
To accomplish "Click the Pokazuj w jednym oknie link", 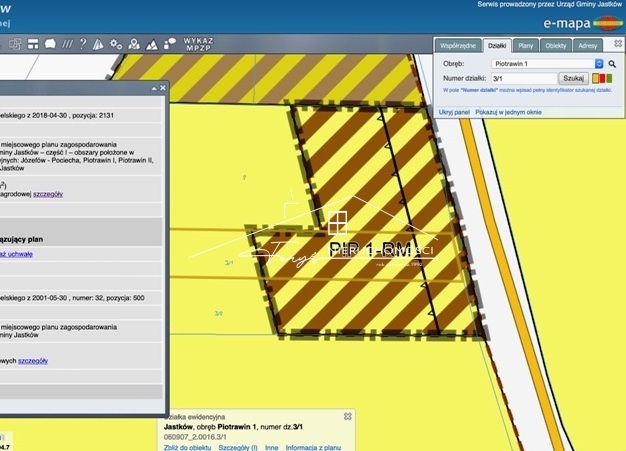I will pos(508,113).
